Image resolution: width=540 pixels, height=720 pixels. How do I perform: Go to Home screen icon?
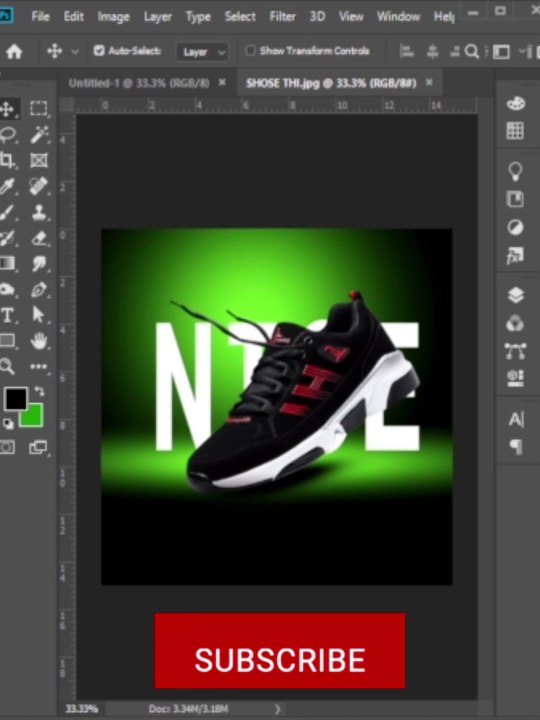(x=14, y=51)
